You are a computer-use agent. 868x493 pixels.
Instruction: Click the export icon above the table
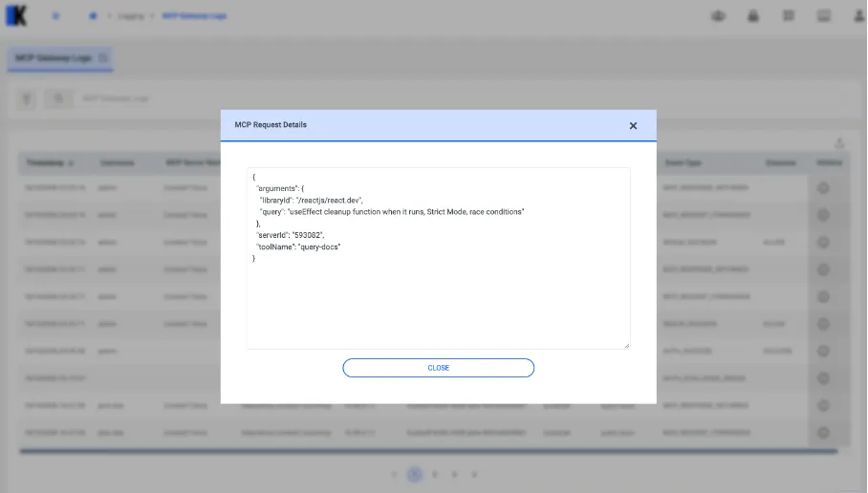pyautogui.click(x=839, y=143)
